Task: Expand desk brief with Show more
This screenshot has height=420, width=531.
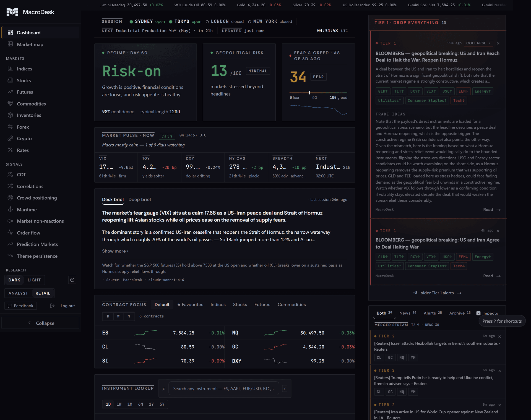Action: 115,251
